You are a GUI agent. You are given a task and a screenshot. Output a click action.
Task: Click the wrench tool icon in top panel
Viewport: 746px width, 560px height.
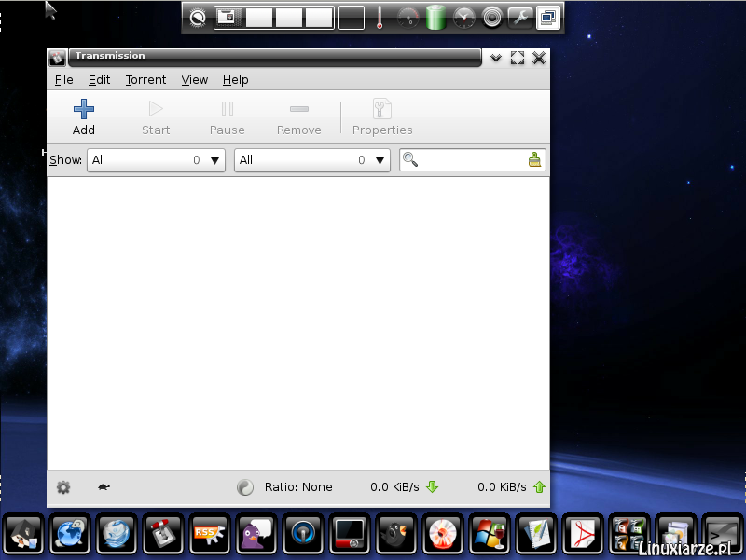click(520, 17)
